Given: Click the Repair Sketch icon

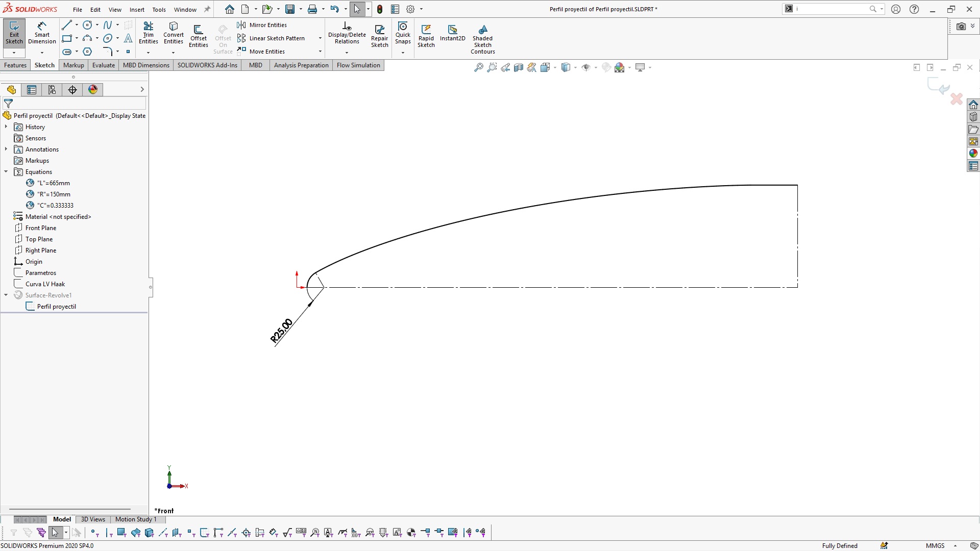Looking at the screenshot, I should [x=379, y=36].
